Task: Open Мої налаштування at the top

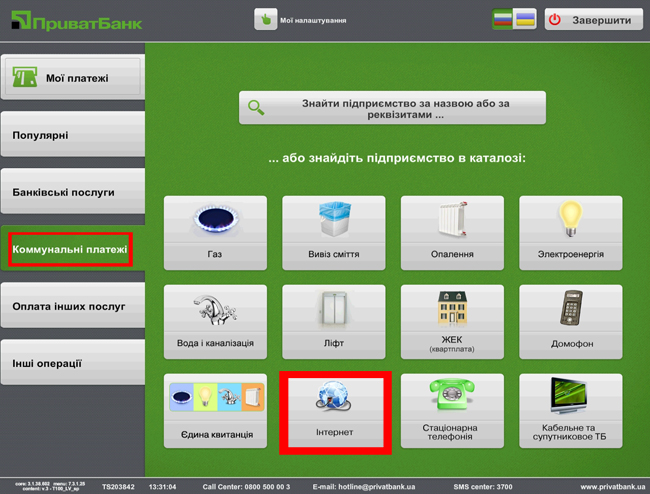Action: click(302, 20)
